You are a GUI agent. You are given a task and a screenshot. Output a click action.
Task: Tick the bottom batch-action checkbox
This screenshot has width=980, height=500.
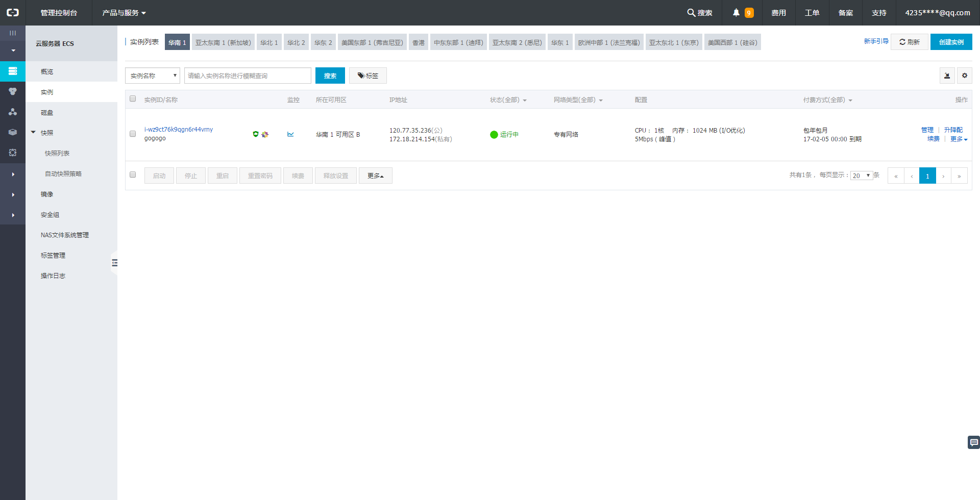click(x=133, y=174)
